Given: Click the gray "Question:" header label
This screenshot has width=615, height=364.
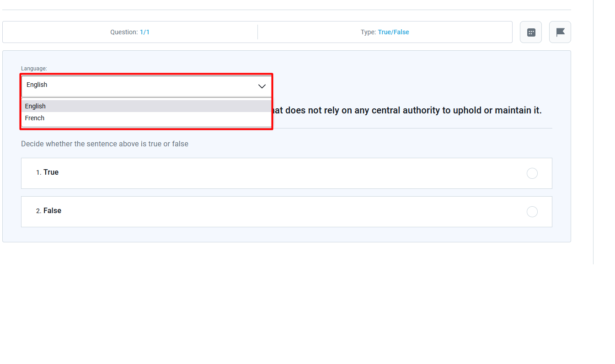Looking at the screenshot, I should 124,32.
